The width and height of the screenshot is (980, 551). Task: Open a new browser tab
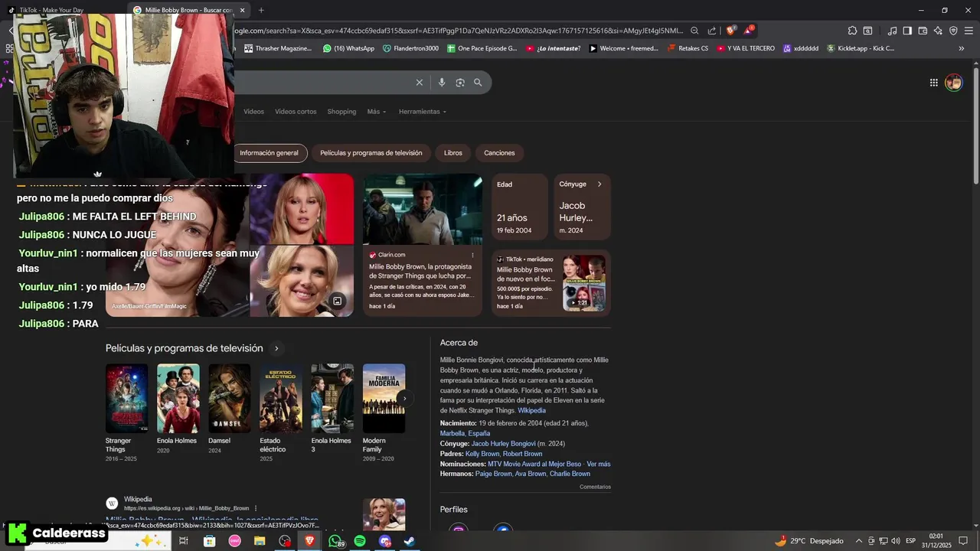[261, 10]
